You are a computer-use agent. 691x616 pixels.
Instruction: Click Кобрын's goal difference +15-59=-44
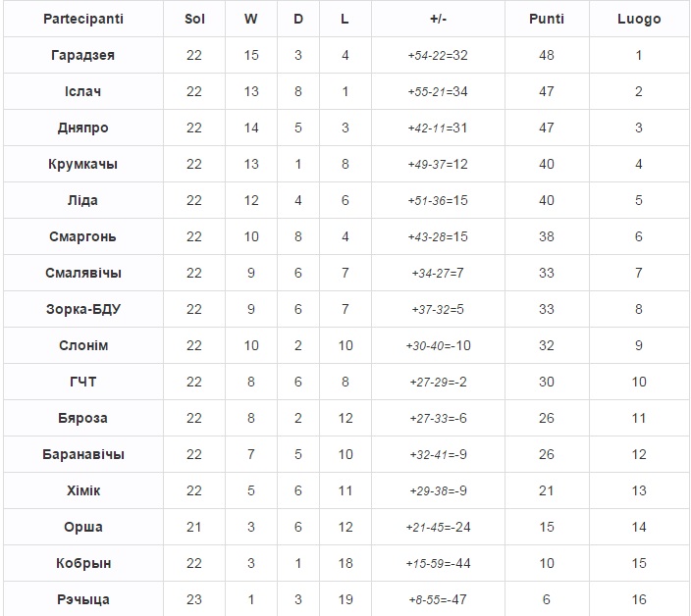point(438,563)
